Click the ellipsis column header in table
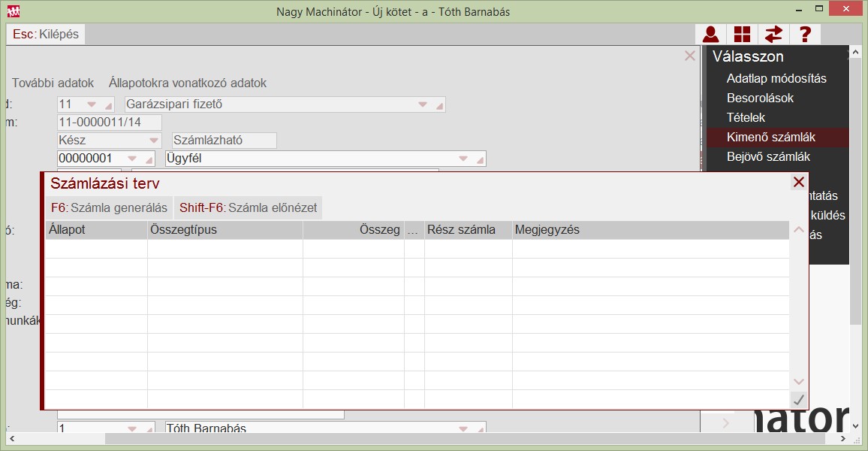Screen dimensions: 868x451 [414, 230]
